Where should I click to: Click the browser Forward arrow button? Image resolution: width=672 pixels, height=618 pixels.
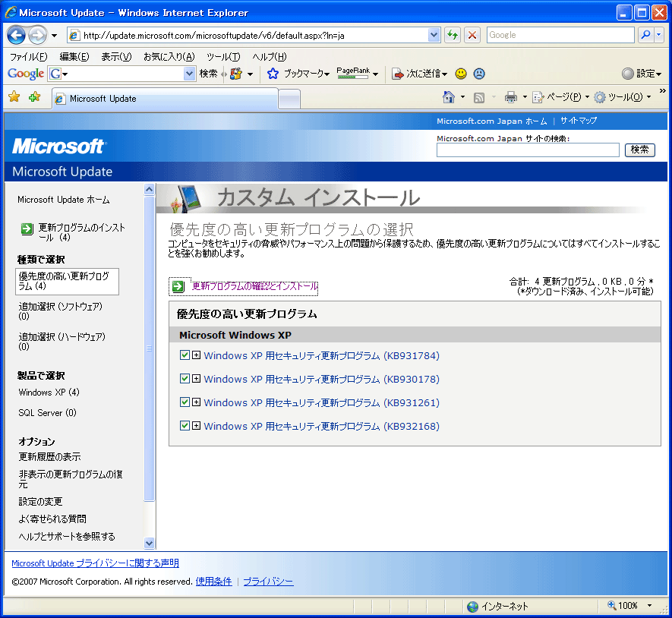click(x=38, y=35)
